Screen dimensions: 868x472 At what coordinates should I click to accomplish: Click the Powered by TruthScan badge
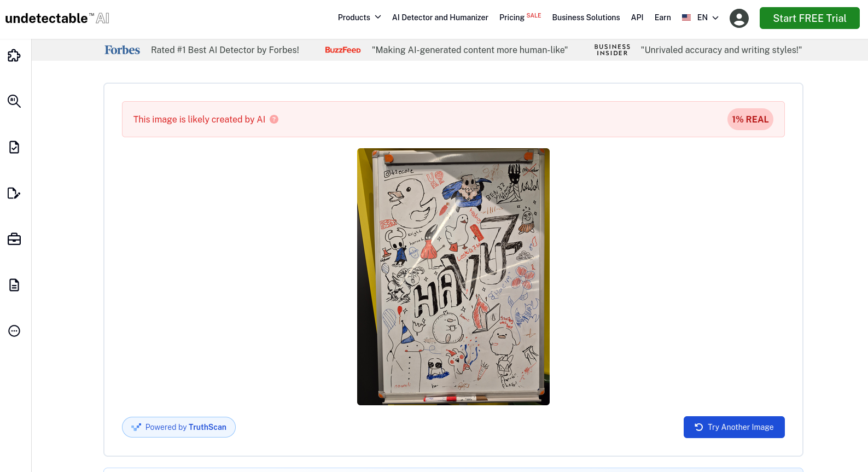coord(179,427)
